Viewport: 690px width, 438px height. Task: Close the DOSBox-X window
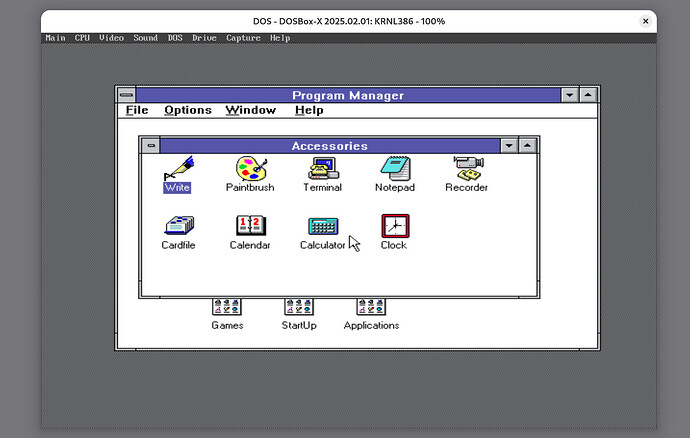point(646,21)
